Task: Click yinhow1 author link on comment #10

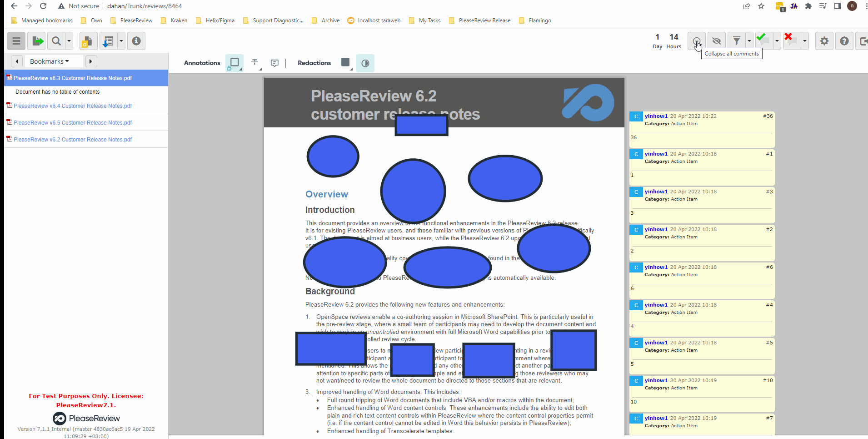Action: pyautogui.click(x=656, y=380)
